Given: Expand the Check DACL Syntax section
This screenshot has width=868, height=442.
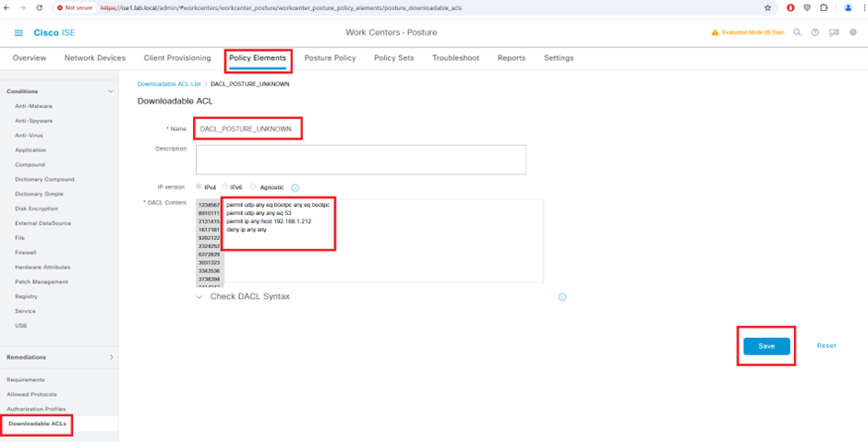Looking at the screenshot, I should [x=199, y=297].
